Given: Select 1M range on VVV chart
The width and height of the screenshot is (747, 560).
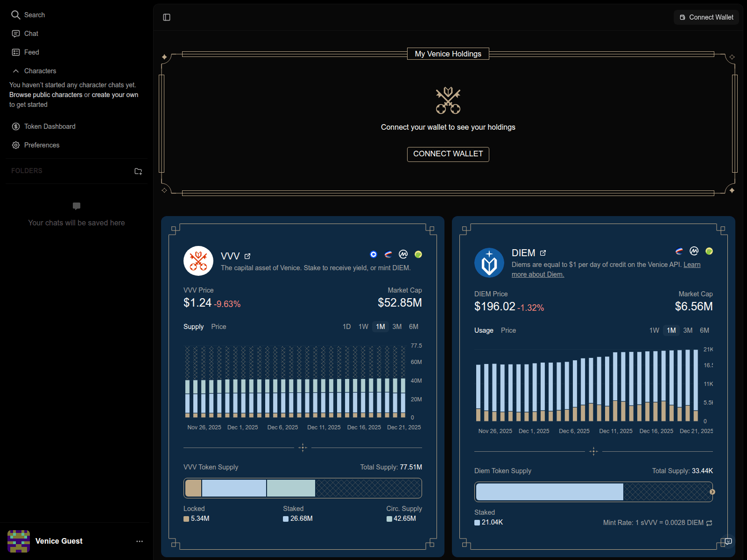Looking at the screenshot, I should 381,327.
